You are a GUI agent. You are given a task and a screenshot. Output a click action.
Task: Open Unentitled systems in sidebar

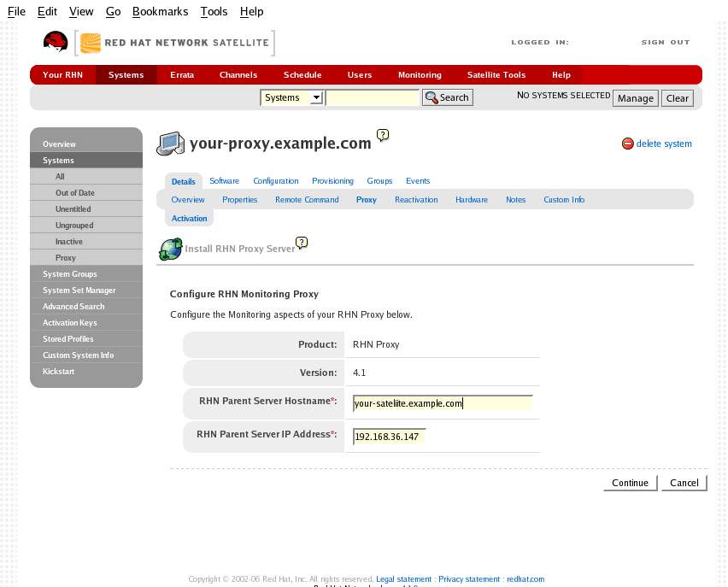pyautogui.click(x=86, y=209)
